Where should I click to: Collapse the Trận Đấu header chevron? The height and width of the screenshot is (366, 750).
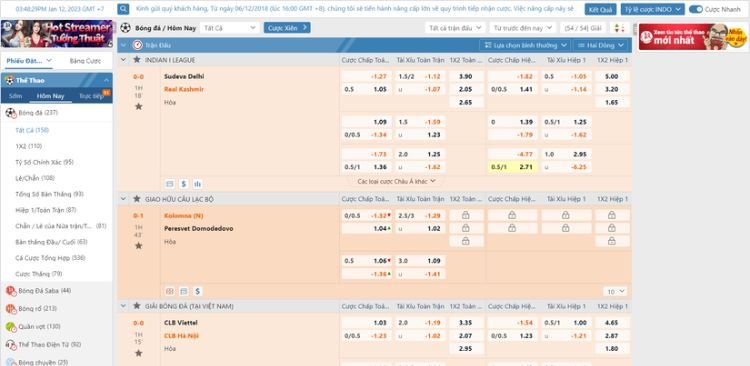(123, 45)
